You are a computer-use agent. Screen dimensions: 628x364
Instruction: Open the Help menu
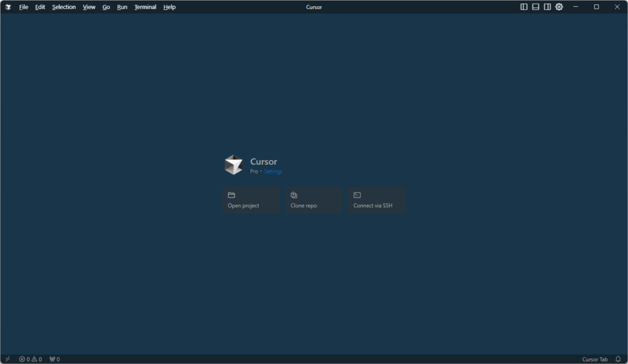pyautogui.click(x=169, y=7)
